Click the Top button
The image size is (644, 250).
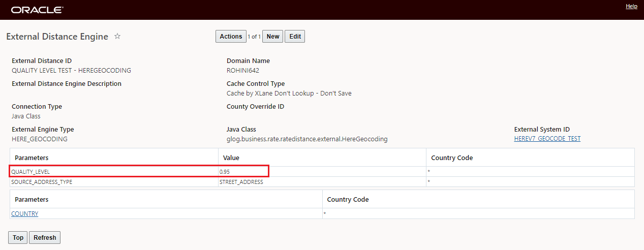point(18,238)
